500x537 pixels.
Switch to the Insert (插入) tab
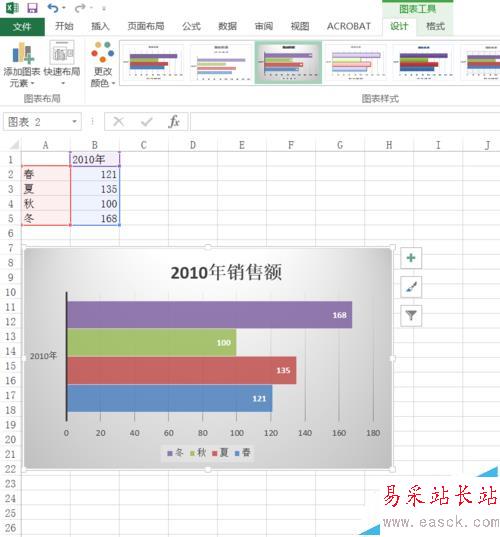click(100, 26)
